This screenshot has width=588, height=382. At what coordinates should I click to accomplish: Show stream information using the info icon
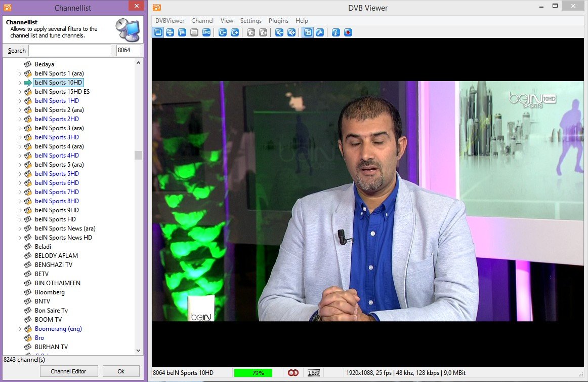pyautogui.click(x=335, y=32)
